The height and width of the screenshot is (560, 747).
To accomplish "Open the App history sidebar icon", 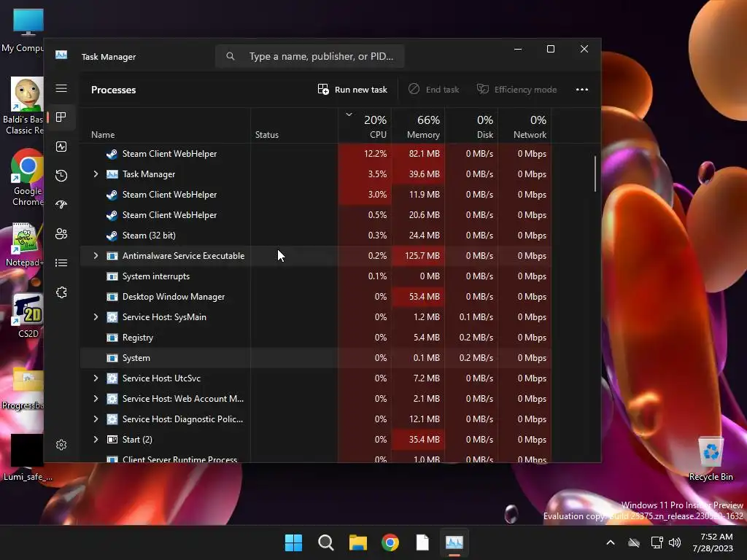I will coord(61,176).
